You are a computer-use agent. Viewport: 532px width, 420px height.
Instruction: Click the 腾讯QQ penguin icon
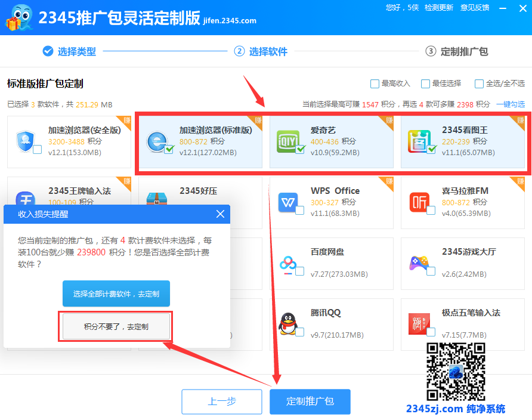pyautogui.click(x=287, y=324)
